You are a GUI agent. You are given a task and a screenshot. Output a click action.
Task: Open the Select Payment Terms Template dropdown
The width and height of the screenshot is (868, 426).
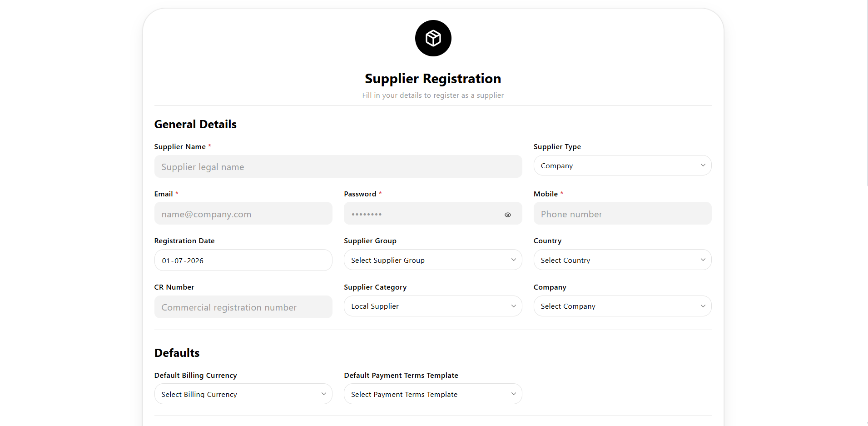[433, 394]
